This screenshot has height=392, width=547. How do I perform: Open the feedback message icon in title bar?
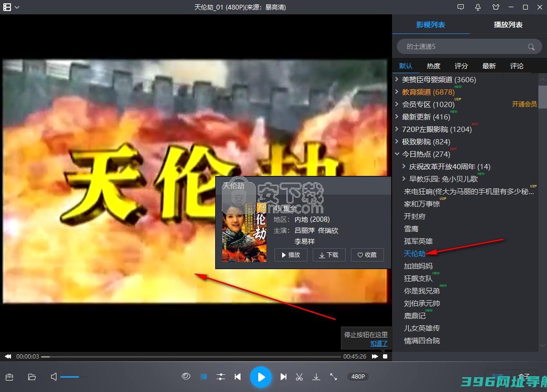click(x=460, y=7)
